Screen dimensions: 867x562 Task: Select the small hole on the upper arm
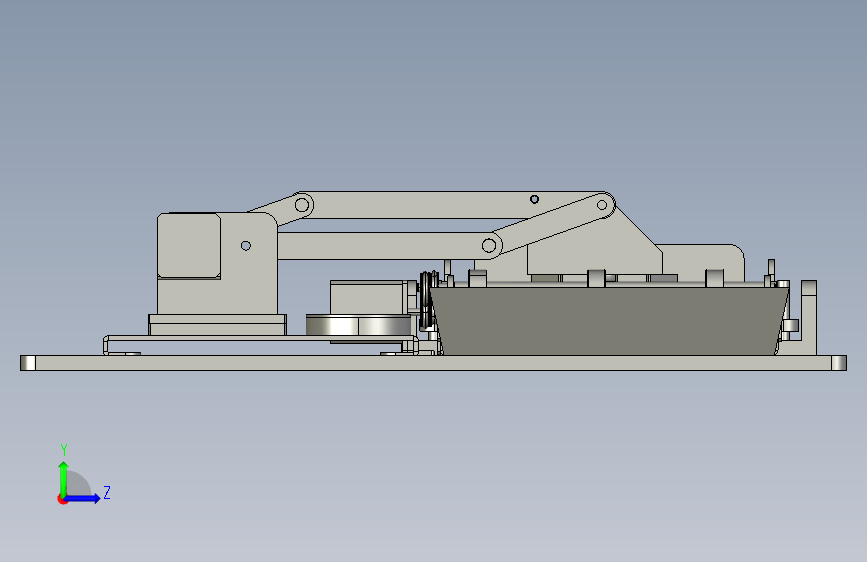click(x=534, y=199)
